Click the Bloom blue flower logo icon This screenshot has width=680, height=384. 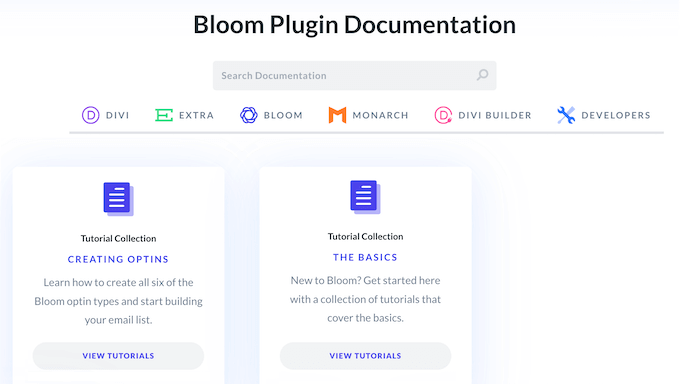[x=249, y=115]
